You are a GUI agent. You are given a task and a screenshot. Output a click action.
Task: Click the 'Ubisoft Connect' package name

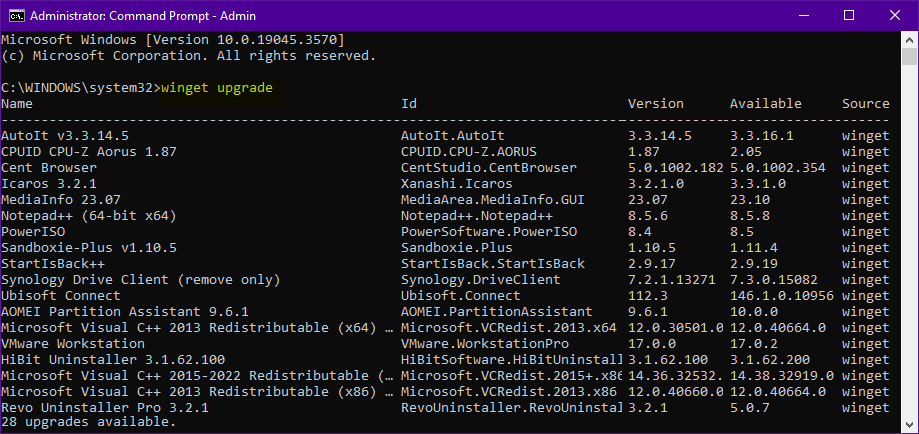coord(61,295)
